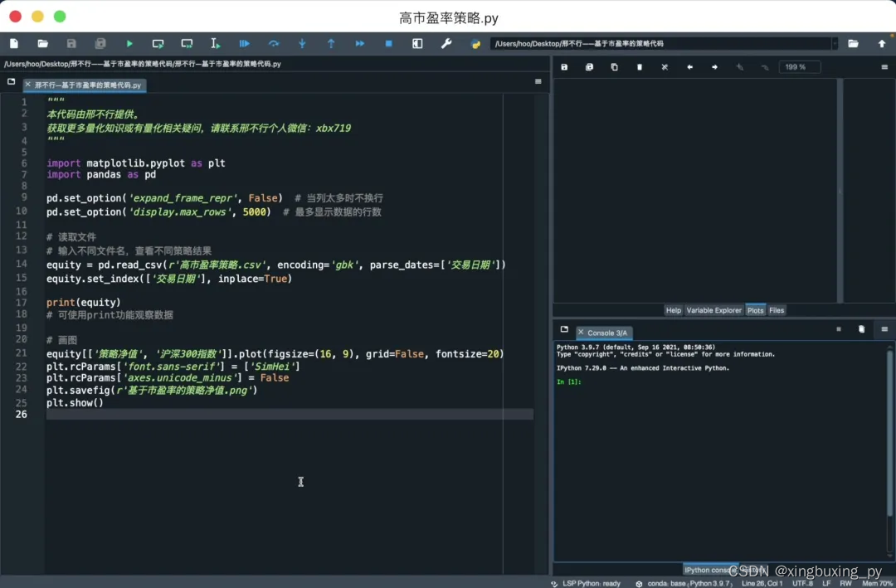Step into function in debugger
The image size is (896, 588).
(302, 43)
